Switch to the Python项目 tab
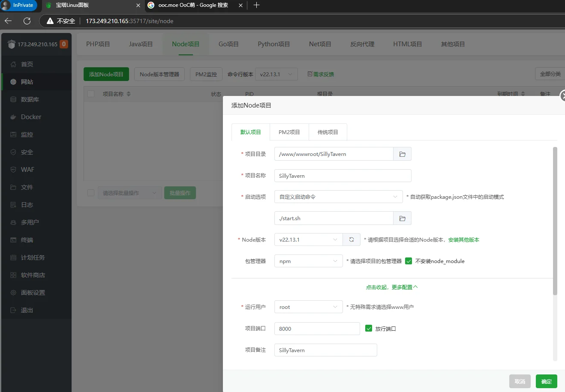 click(x=273, y=44)
